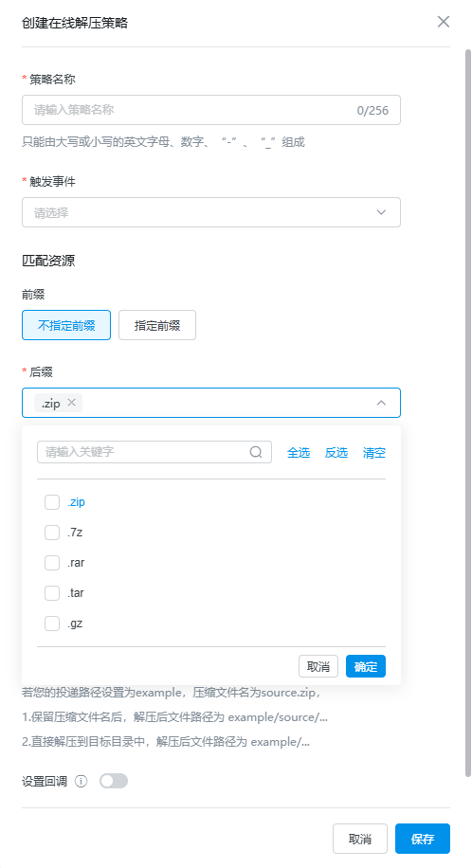The width and height of the screenshot is (472, 868).
Task: Open the 触发事件 dropdown
Action: click(x=211, y=212)
